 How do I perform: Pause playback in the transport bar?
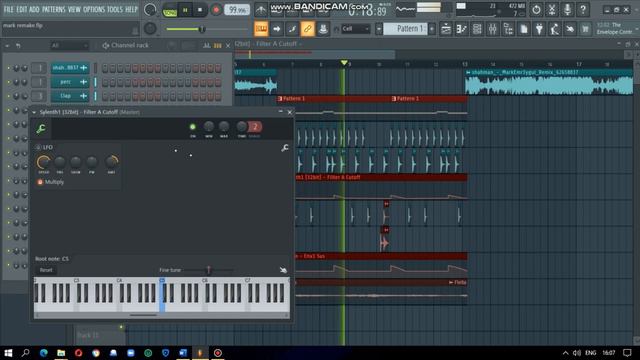[x=185, y=10]
